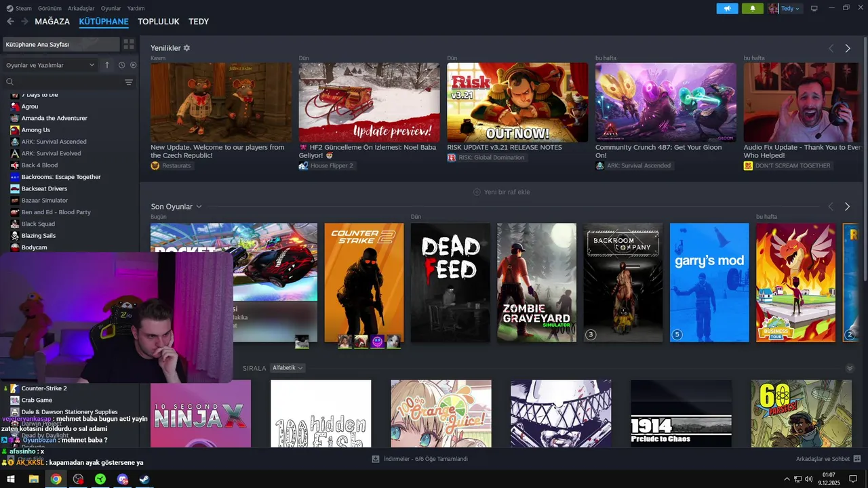Open Google Chrome from the taskbar
Screen dimensions: 868x488
click(x=56, y=479)
